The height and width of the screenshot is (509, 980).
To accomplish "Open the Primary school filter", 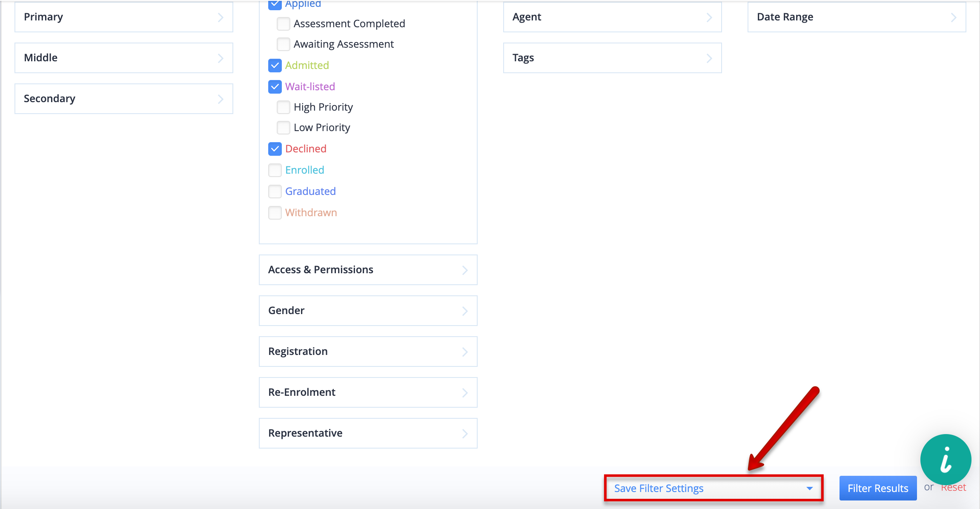I will 124,17.
